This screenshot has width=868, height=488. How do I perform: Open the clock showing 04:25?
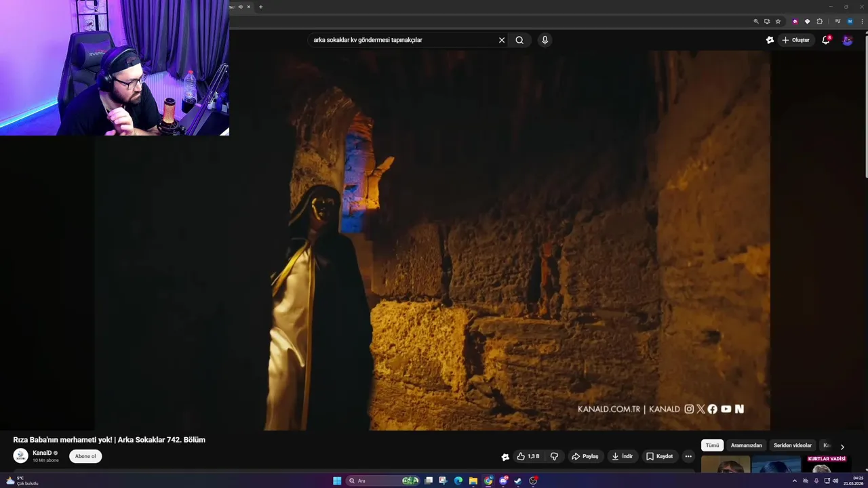[853, 481]
